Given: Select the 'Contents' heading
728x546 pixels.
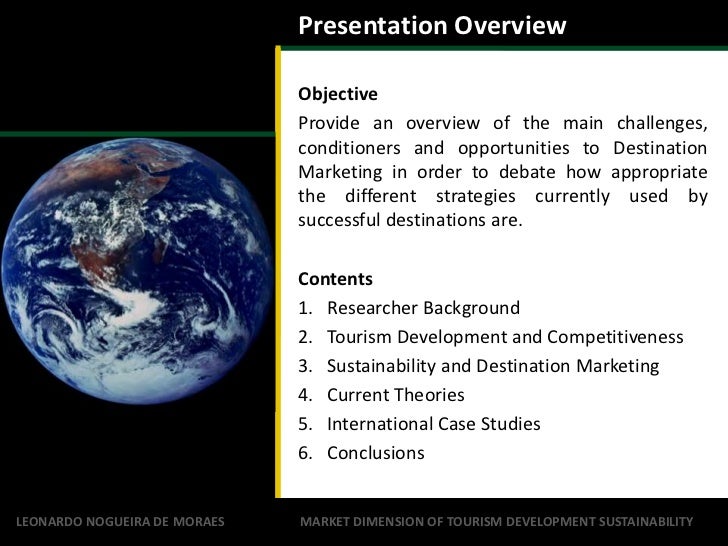Looking at the screenshot, I should coord(335,279).
